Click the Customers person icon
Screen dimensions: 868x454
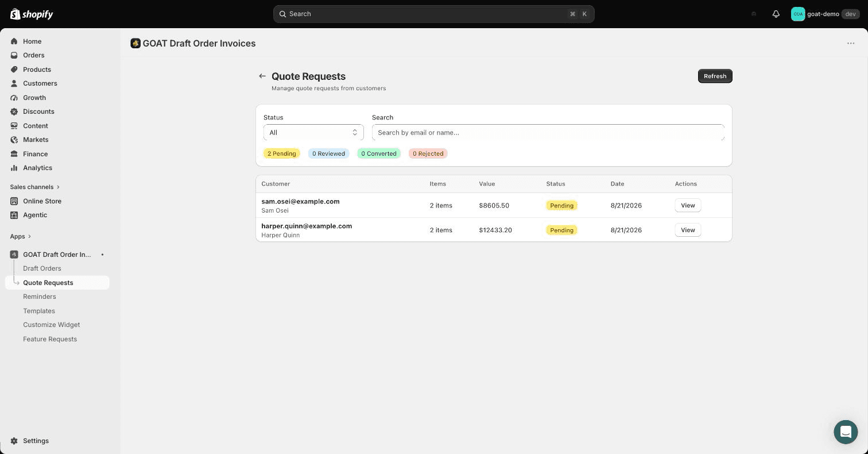click(x=14, y=83)
